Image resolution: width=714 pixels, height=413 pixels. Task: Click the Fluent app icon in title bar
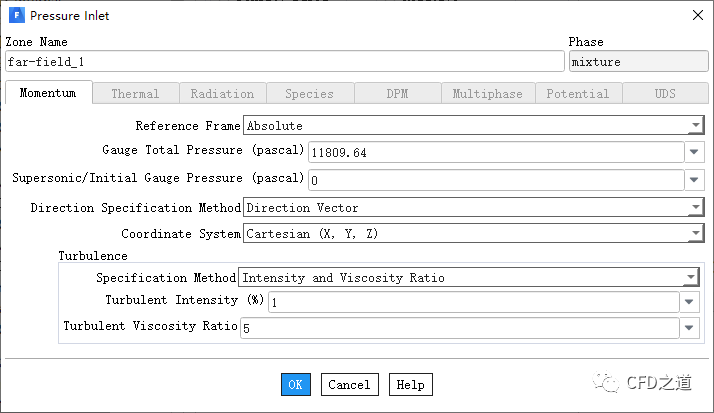(16, 16)
